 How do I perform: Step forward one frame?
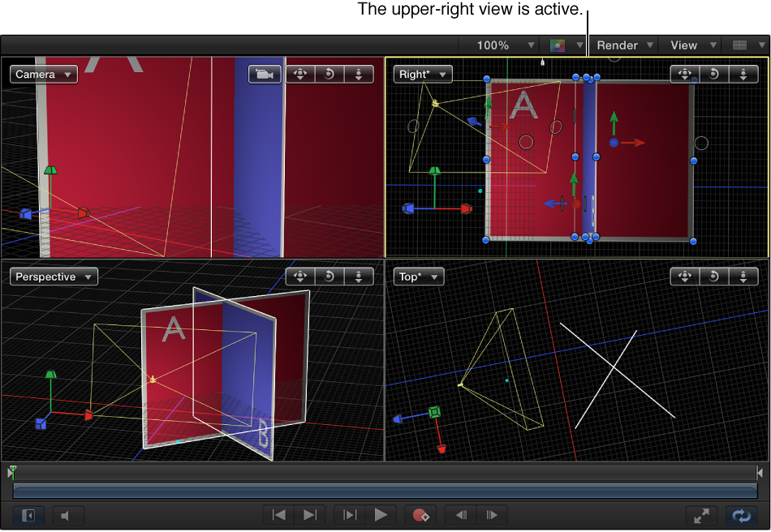point(493,516)
